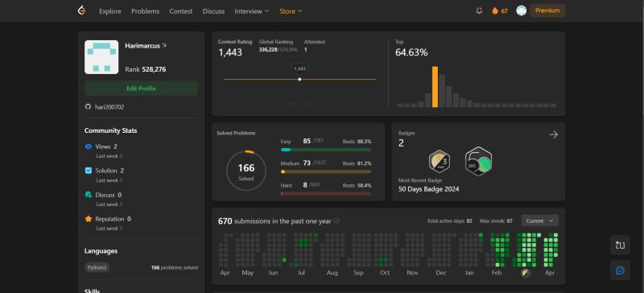Open the user avatar menu
Viewport: 644px width, 293px height.
click(x=521, y=10)
